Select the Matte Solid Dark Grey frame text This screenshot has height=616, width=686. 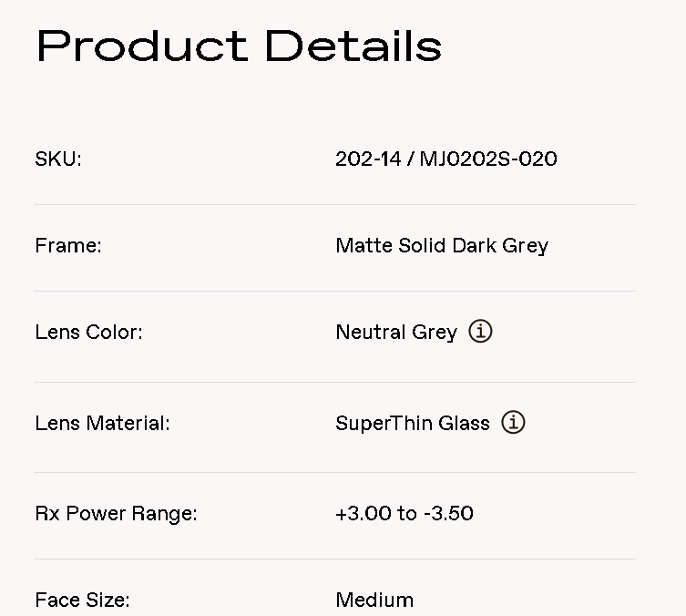(442, 246)
